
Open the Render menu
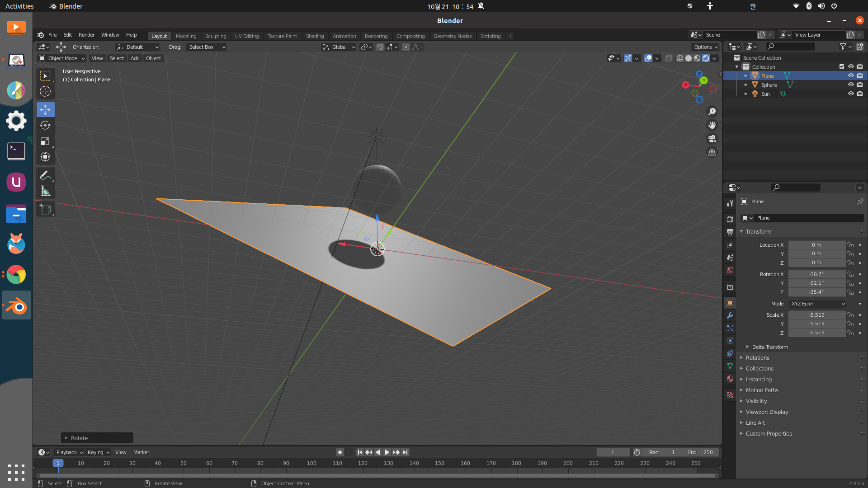point(86,35)
